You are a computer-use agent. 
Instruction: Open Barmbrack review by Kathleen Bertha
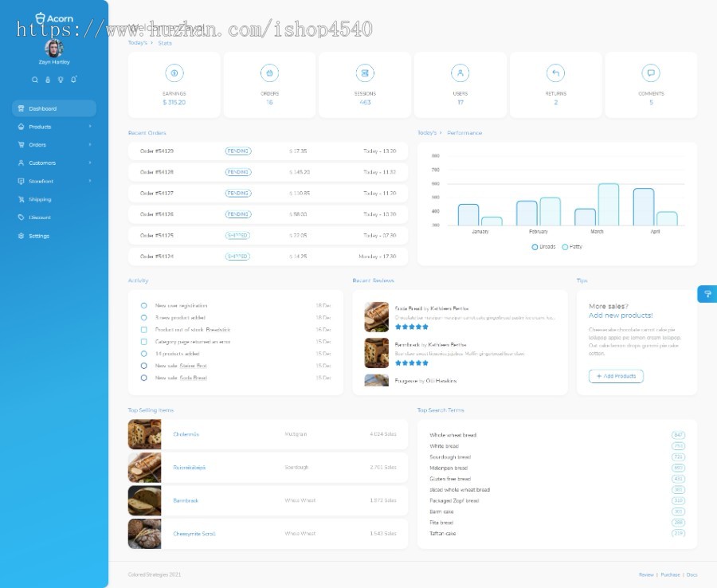[431, 345]
